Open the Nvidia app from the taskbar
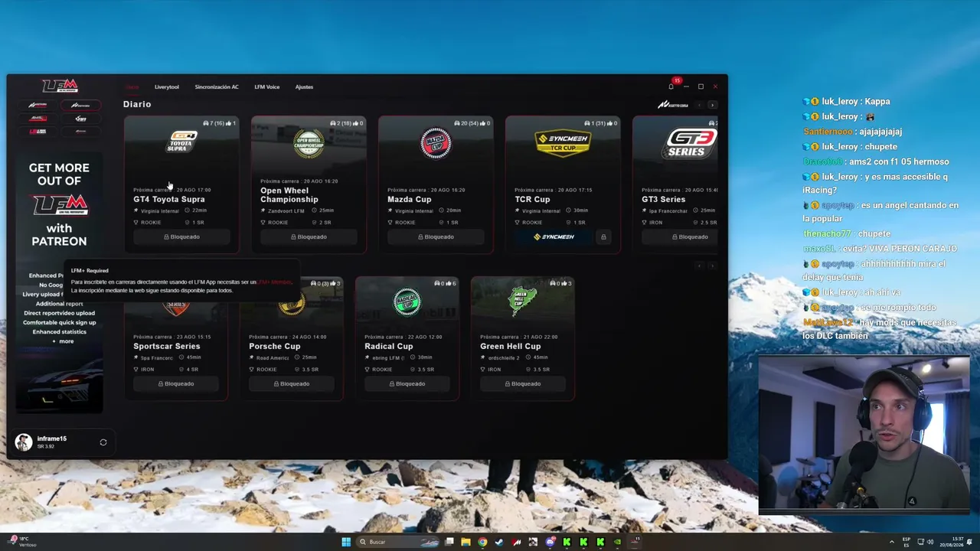980x551 pixels. coord(617,542)
